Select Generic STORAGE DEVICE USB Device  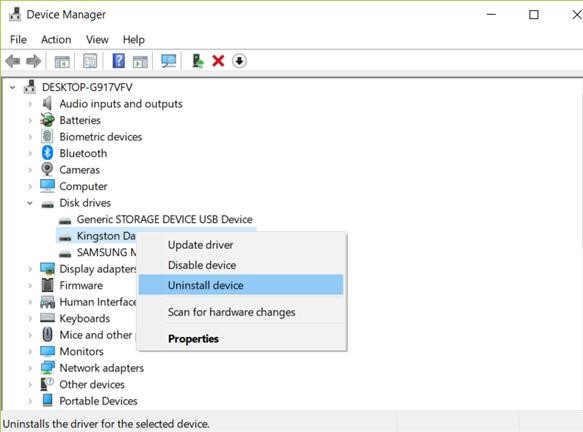[x=164, y=220]
